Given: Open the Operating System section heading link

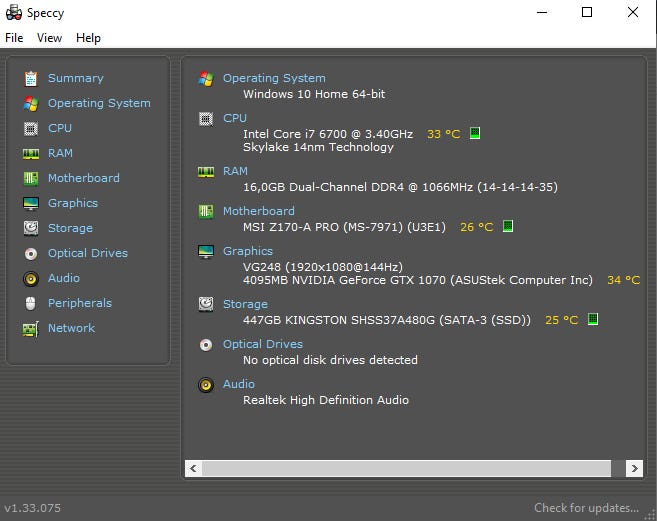Looking at the screenshot, I should (273, 78).
